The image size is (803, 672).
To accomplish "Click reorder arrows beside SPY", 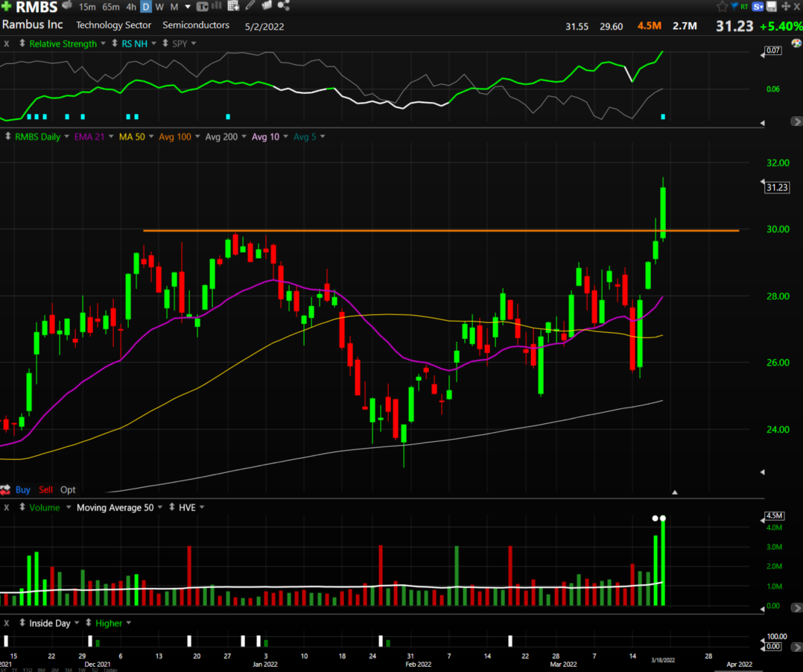I will click(165, 43).
